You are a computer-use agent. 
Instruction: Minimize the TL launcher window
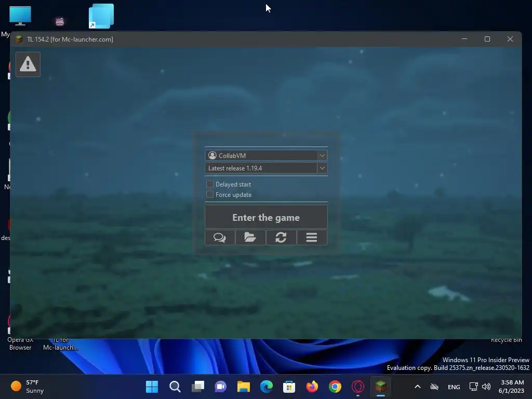tap(464, 39)
